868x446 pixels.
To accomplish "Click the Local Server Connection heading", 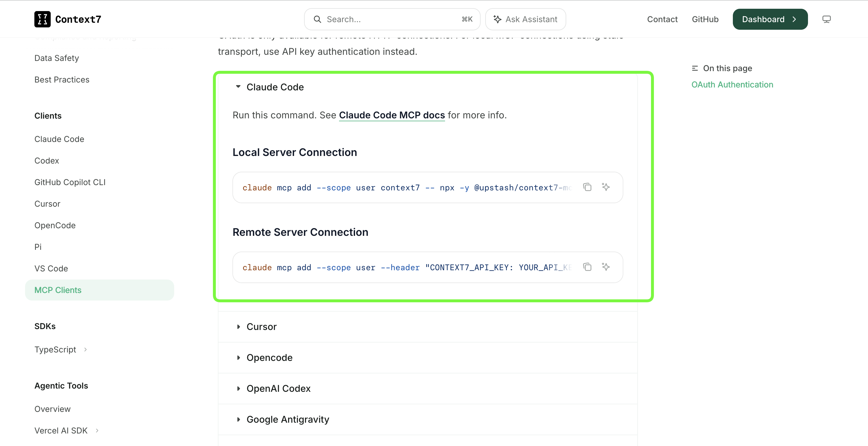I will point(294,152).
